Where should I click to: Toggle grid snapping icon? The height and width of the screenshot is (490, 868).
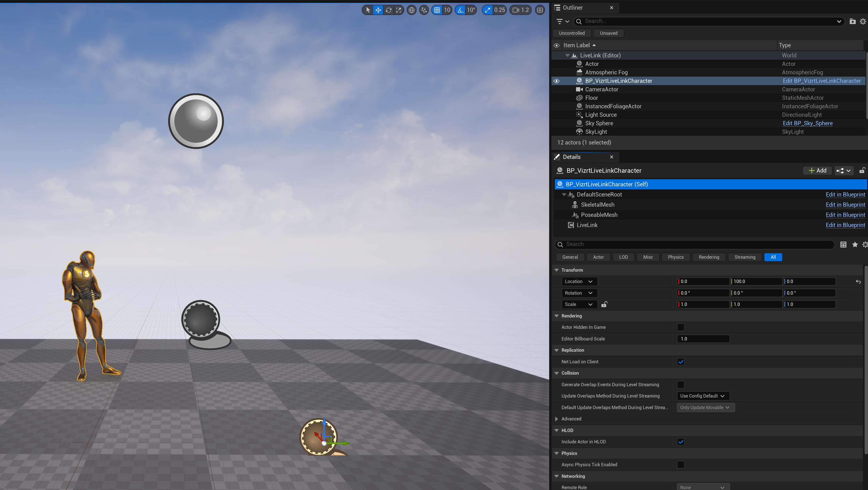(x=437, y=10)
